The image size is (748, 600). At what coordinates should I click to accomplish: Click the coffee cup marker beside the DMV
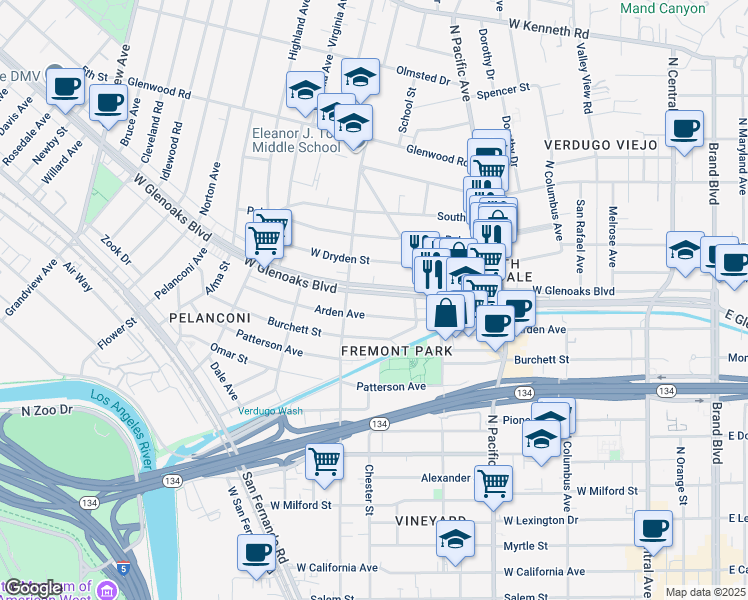65,87
